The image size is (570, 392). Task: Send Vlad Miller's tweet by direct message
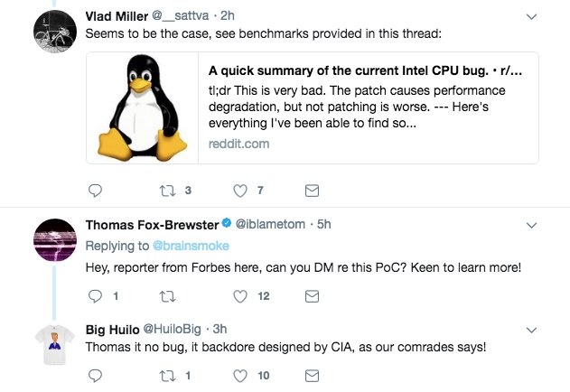[312, 191]
